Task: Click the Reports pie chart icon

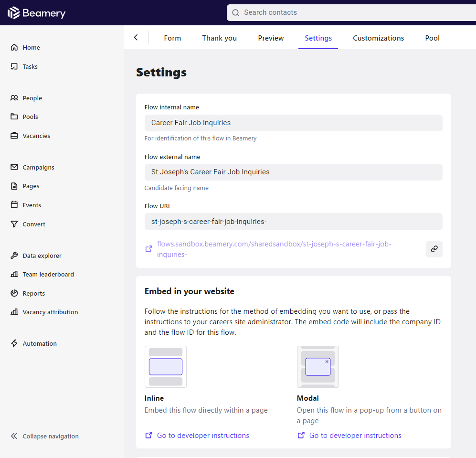Action: [14, 293]
